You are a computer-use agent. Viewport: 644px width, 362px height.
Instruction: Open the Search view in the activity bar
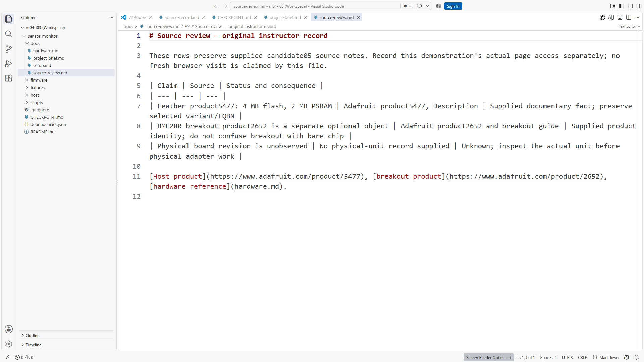[x=9, y=34]
